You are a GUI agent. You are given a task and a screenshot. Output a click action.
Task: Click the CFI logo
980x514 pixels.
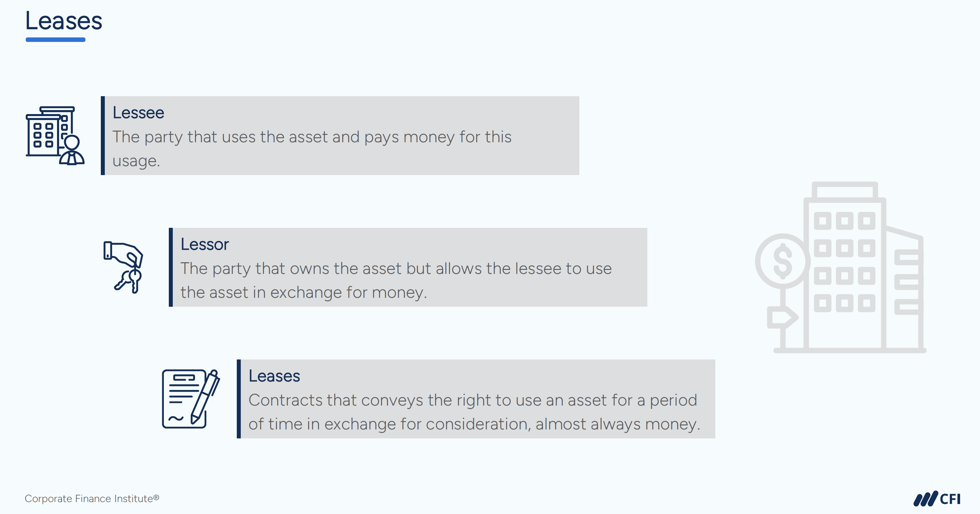click(x=937, y=498)
